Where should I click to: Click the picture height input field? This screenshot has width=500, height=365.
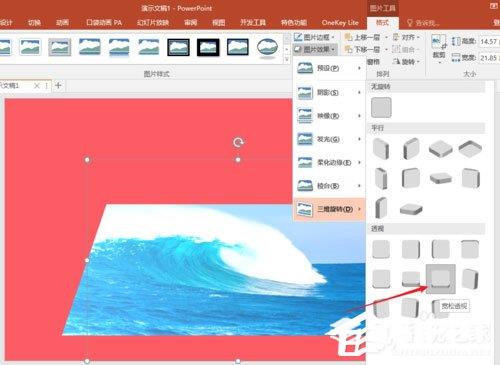pyautogui.click(x=489, y=41)
